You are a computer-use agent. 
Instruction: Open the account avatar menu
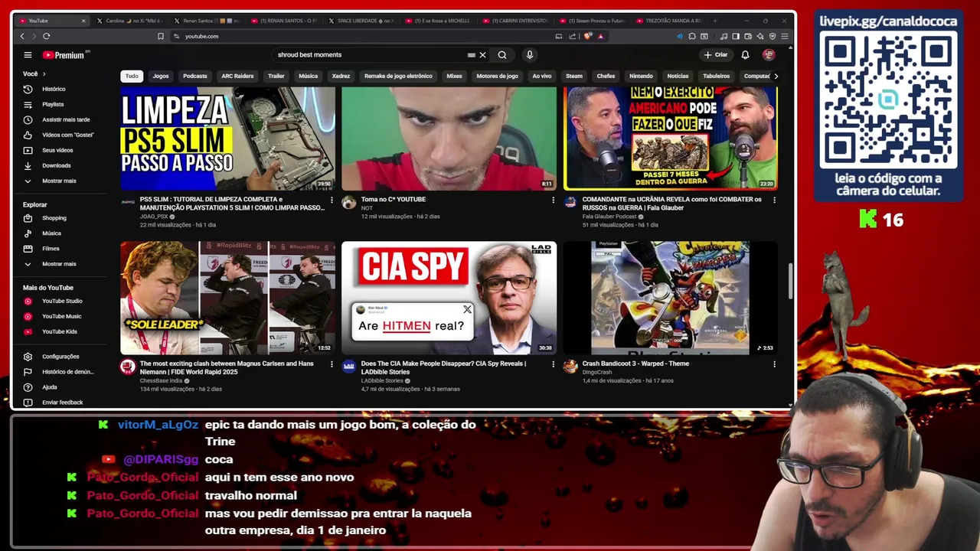click(x=769, y=55)
